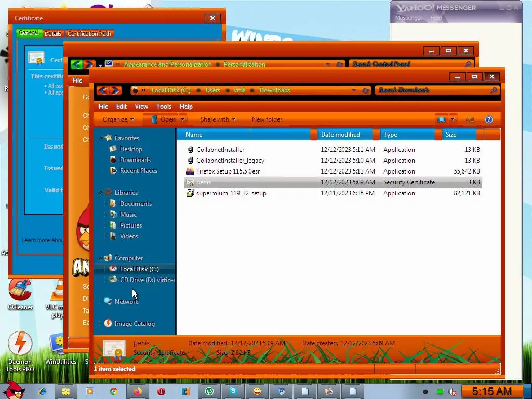Open the Music library
The height and width of the screenshot is (399, 532).
tap(128, 215)
